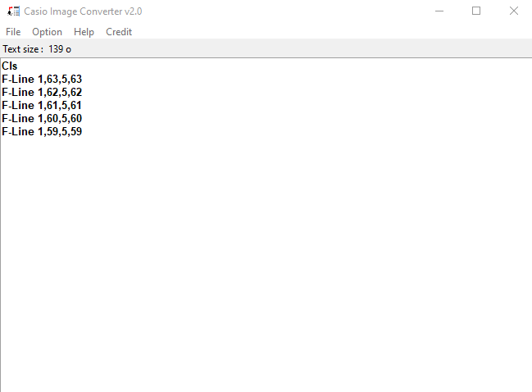
Task: Place cursor in line F-Line 1,62,5,62
Action: pyautogui.click(x=42, y=93)
